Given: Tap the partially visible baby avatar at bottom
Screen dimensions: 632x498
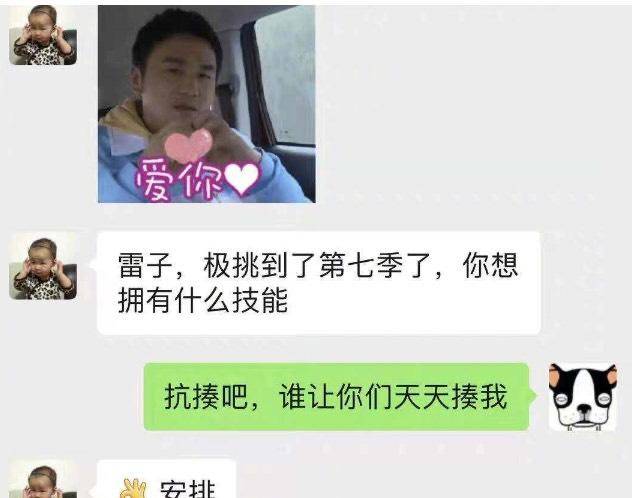Looking at the screenshot, I should pos(43,481).
